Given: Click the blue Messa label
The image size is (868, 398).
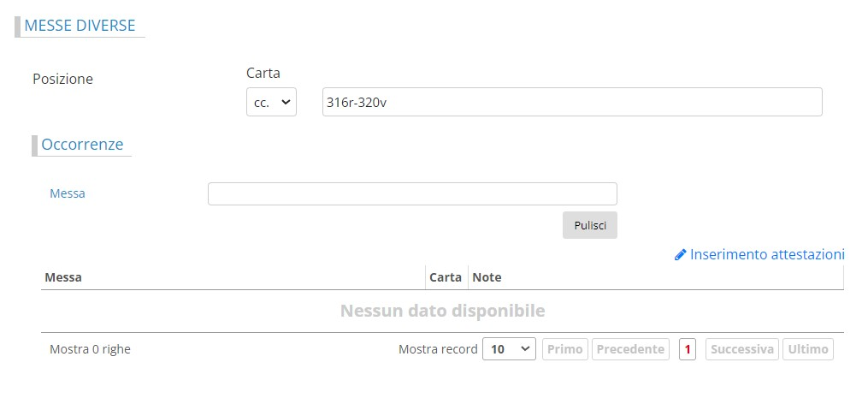Looking at the screenshot, I should click(68, 193).
